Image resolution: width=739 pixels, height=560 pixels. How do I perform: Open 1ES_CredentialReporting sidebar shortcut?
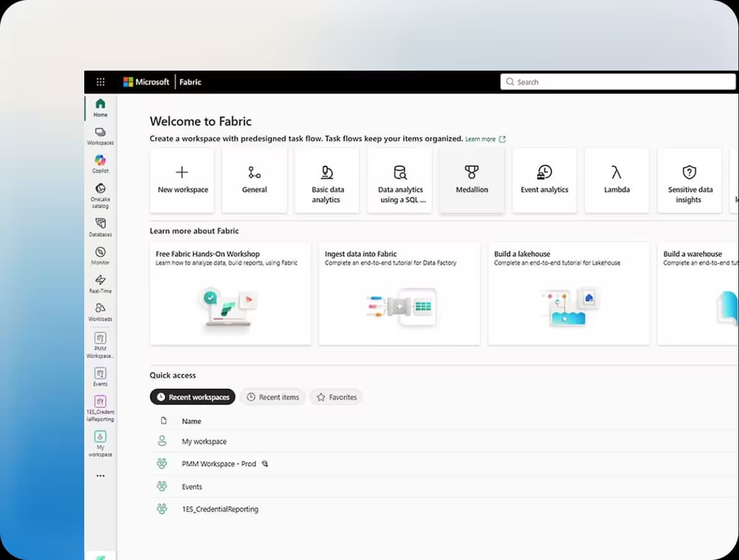tap(100, 408)
